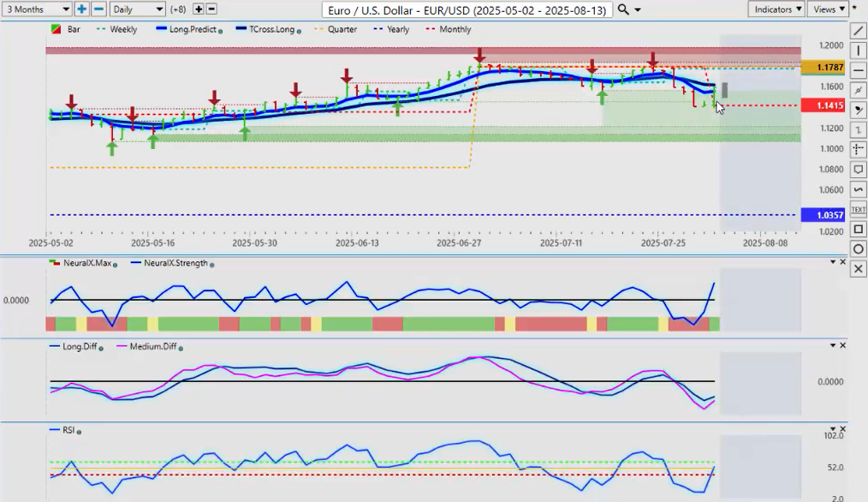Click the Euro / U.S. Dollar symbol field
Screen dimensions: 868x502
[468, 9]
